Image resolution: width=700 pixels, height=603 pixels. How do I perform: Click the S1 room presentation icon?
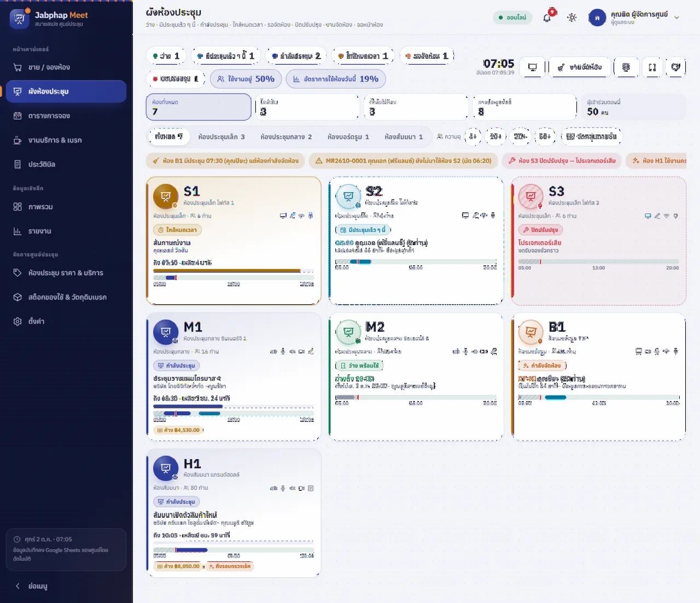point(166,196)
